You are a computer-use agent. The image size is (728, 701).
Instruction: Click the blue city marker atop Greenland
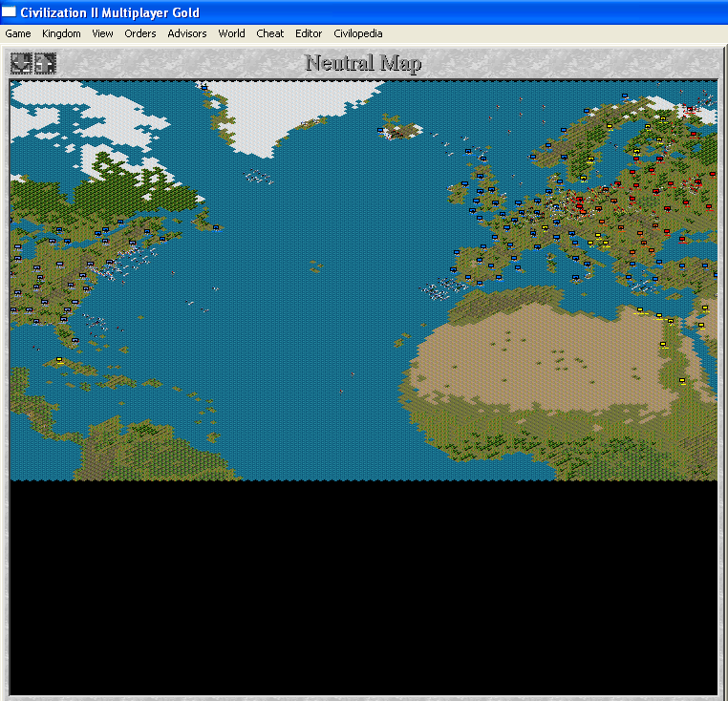tap(204, 87)
